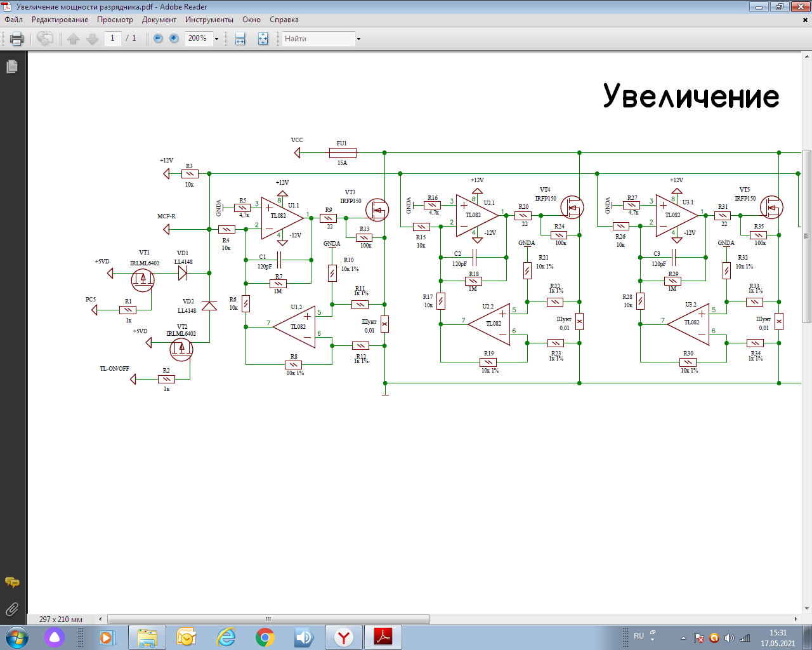This screenshot has height=650, width=812.
Task: Click the horizontal scrollbar thumb
Action: (268, 619)
